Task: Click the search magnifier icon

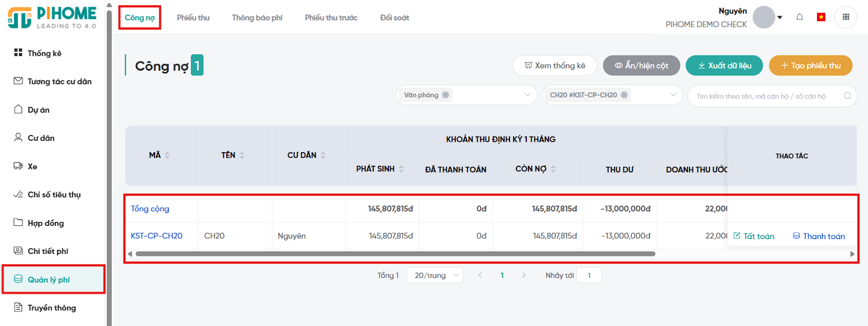Action: tap(847, 96)
